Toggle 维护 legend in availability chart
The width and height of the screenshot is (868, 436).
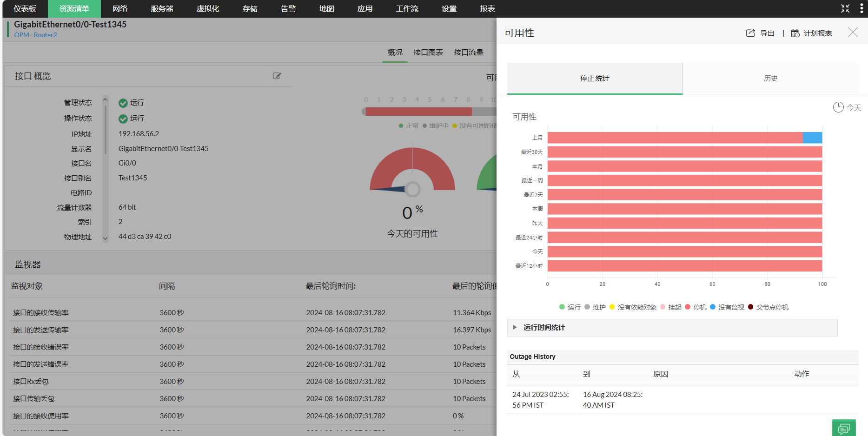[x=595, y=307]
